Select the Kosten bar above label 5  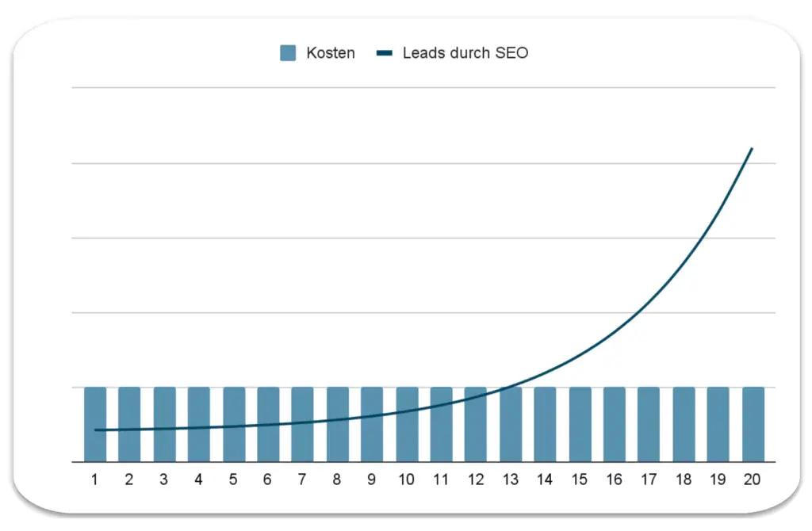click(234, 444)
